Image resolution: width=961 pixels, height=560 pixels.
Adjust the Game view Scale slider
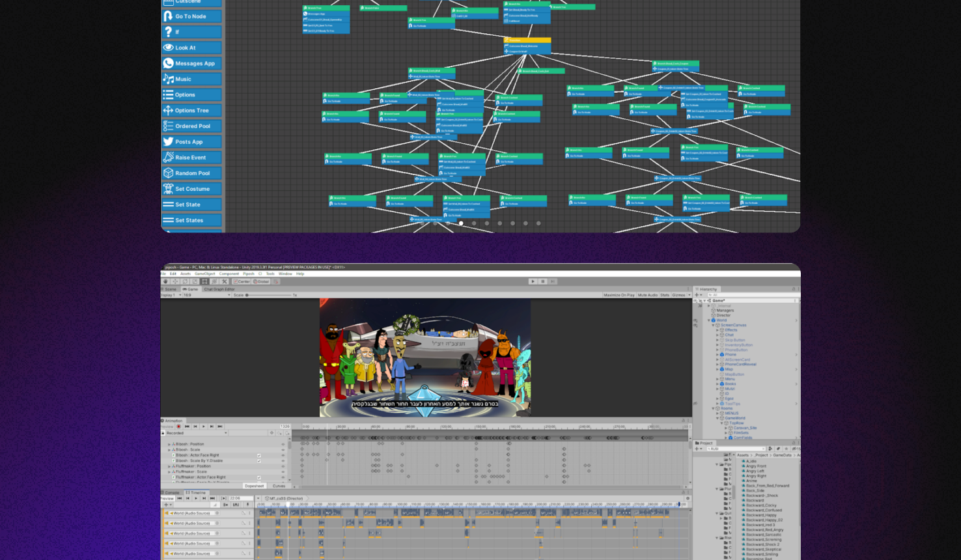click(268, 295)
